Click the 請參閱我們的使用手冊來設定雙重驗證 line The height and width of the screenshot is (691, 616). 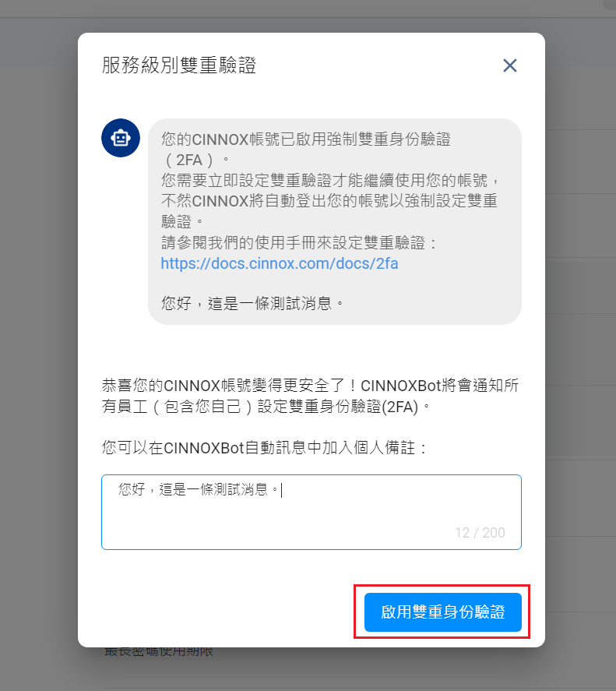(x=299, y=243)
